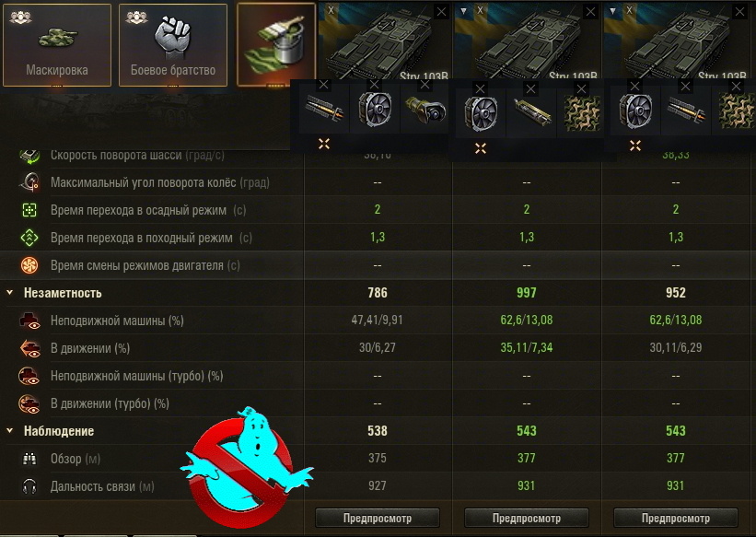The width and height of the screenshot is (756, 537).
Task: Click the optics equipment icon in first loadout
Action: pyautogui.click(x=425, y=110)
